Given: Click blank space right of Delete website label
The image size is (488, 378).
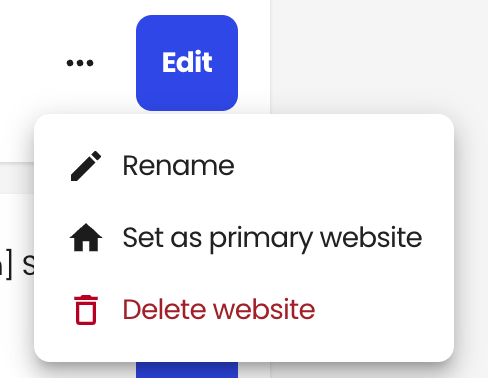Looking at the screenshot, I should click(x=383, y=310).
